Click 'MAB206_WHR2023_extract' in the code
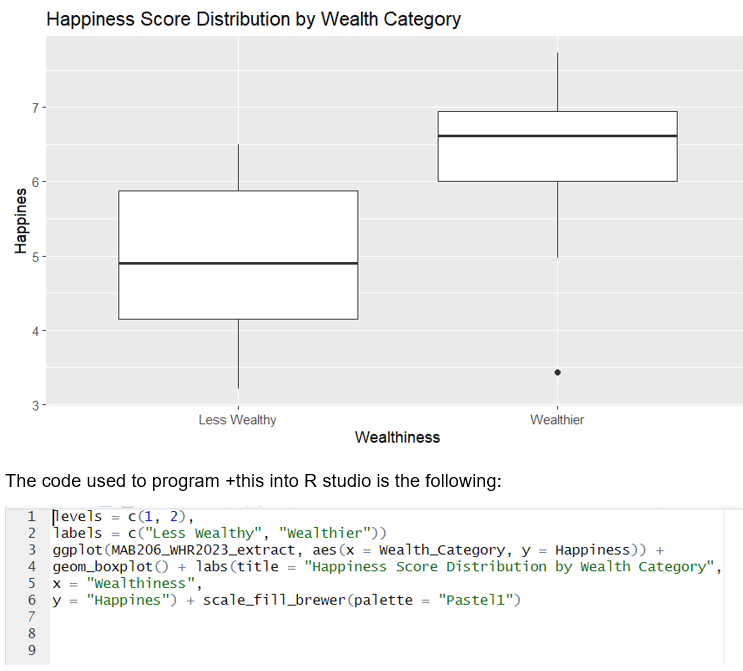 [x=203, y=550]
